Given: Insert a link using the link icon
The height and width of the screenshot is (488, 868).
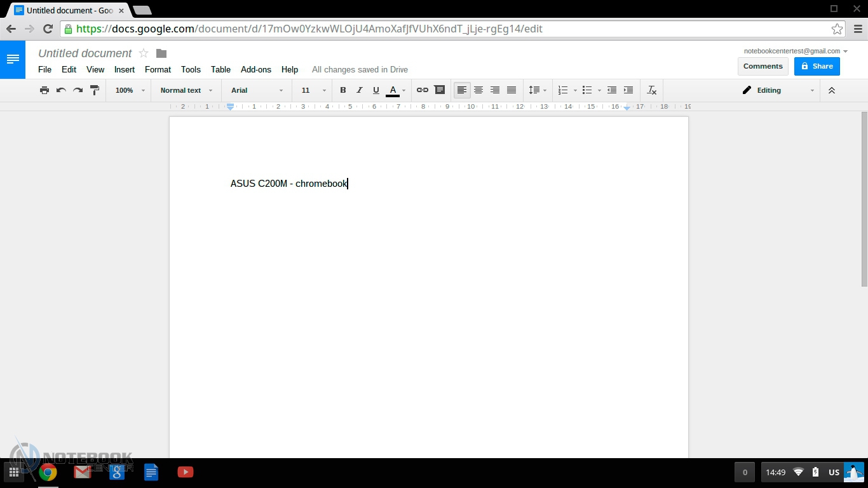Looking at the screenshot, I should [x=422, y=90].
